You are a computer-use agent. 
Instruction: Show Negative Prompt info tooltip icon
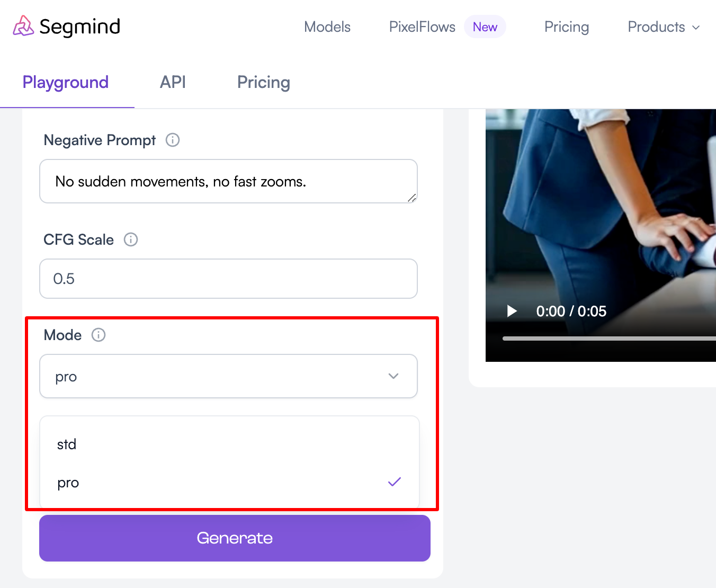coord(173,140)
